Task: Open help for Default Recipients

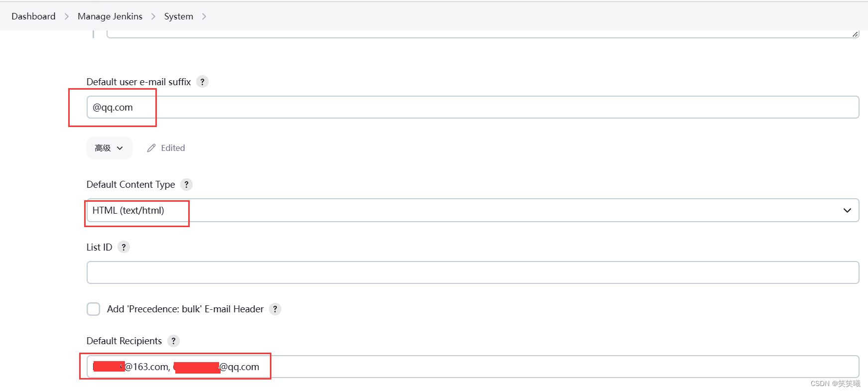Action: tap(173, 341)
